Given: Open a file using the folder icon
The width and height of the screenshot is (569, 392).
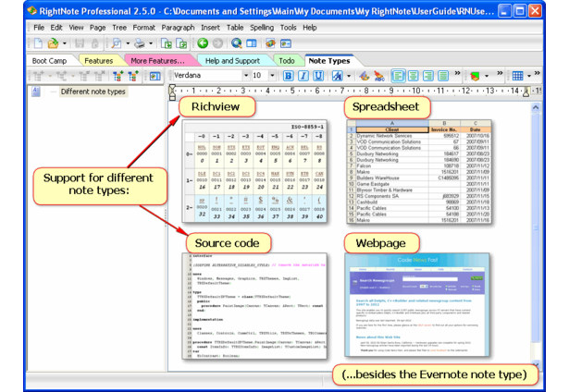Looking at the screenshot, I should pos(53,43).
